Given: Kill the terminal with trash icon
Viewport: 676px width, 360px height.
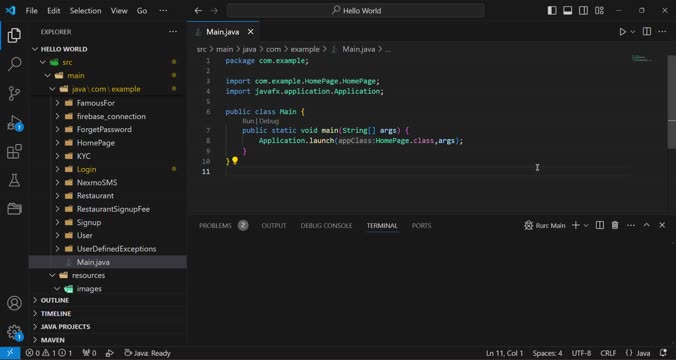Looking at the screenshot, I should (x=615, y=225).
